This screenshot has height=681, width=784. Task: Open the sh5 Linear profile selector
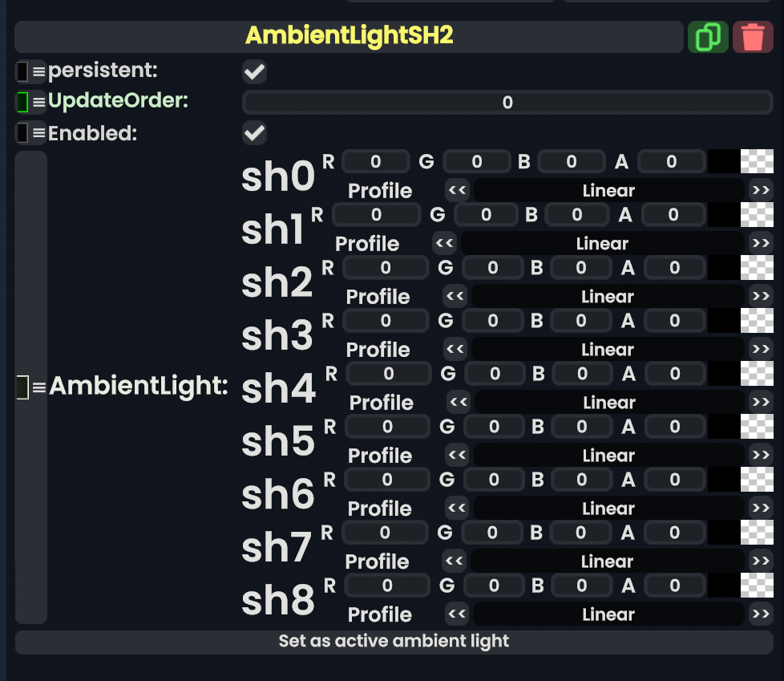608,456
